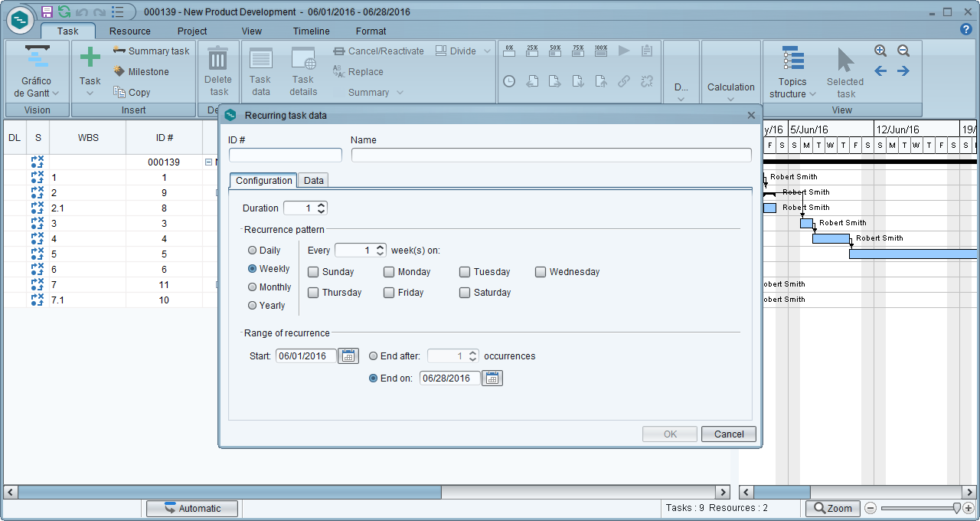Click the Zoom button in status bar
The width and height of the screenshot is (980, 521).
[833, 509]
